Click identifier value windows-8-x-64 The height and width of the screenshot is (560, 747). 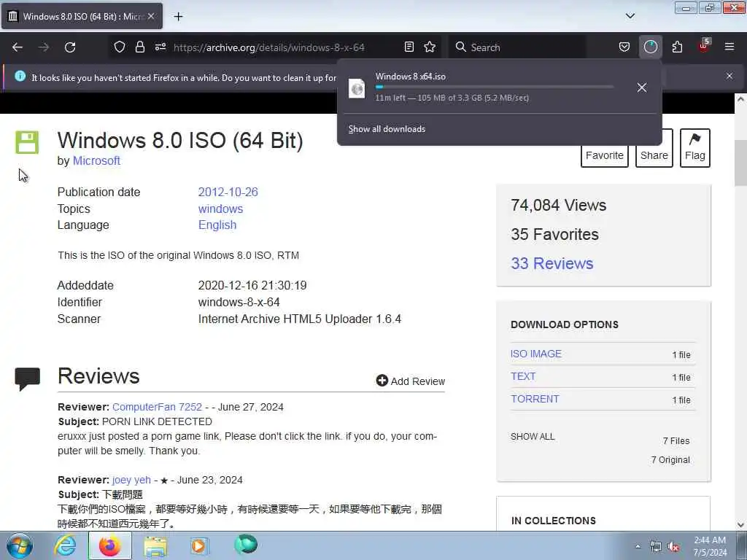click(x=239, y=303)
